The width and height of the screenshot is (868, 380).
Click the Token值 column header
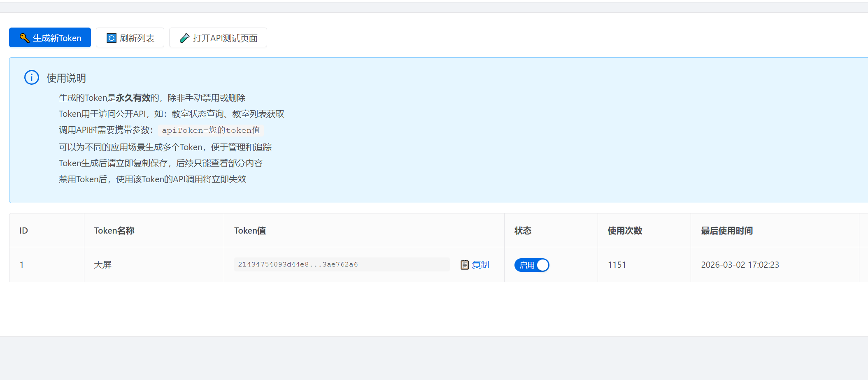(250, 231)
